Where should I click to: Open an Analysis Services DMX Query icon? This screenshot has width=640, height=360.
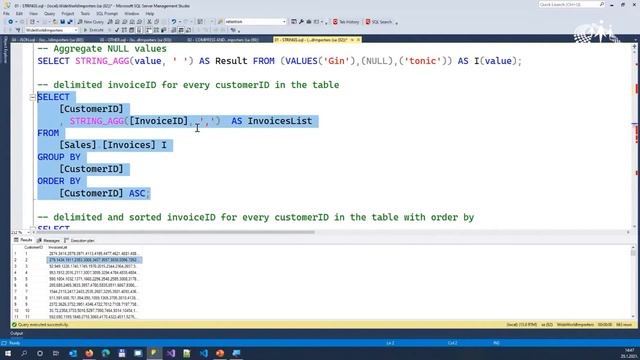(125, 22)
